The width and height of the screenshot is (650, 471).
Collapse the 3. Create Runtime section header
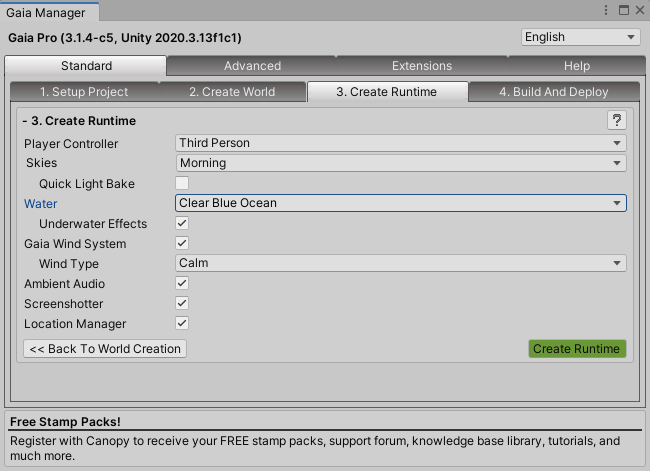click(x=80, y=121)
